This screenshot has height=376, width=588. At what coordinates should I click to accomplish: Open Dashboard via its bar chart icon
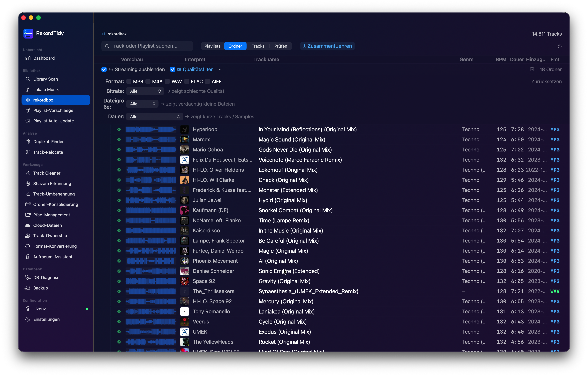28,58
